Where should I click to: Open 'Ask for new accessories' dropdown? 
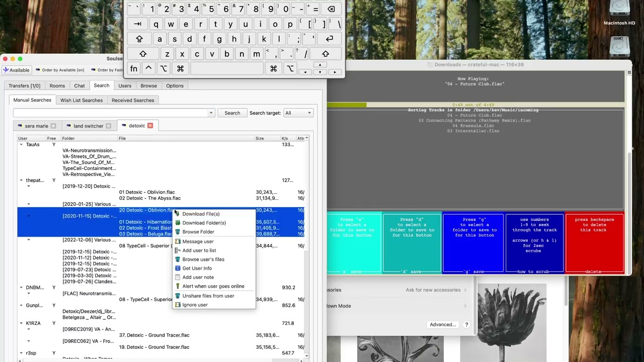(436, 290)
